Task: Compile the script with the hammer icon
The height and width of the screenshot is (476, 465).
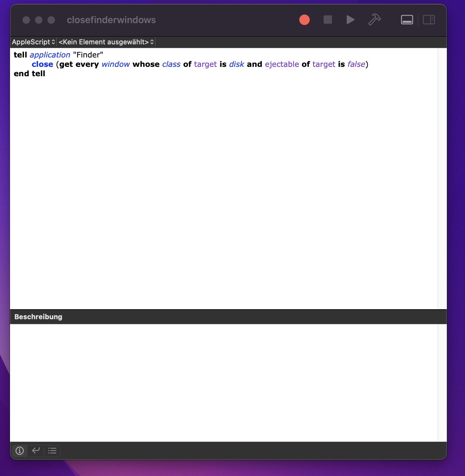Action: 374,20
